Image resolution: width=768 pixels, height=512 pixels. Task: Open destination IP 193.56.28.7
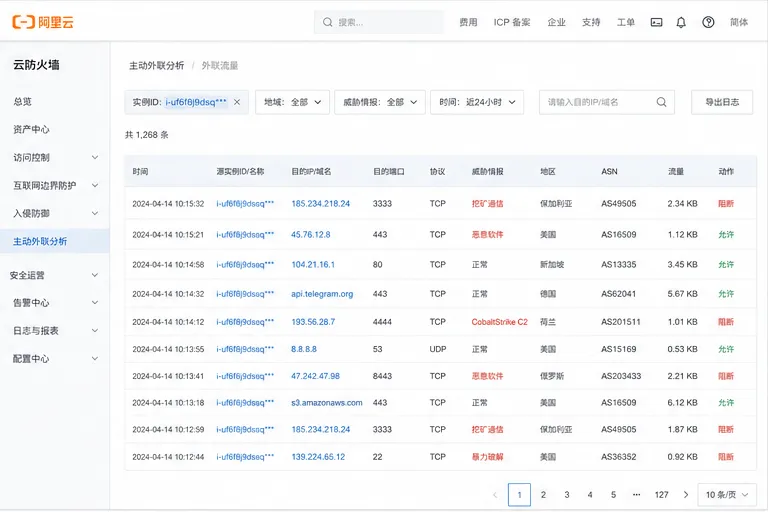(x=313, y=322)
